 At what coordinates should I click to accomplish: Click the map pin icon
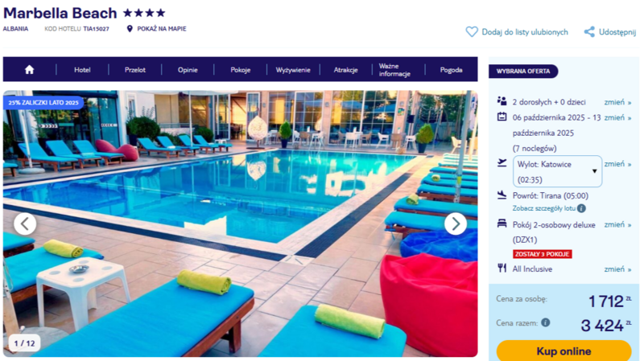[x=130, y=29]
